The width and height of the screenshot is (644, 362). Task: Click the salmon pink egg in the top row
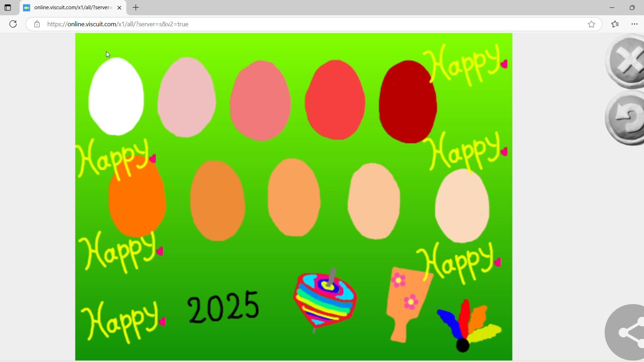tap(260, 100)
